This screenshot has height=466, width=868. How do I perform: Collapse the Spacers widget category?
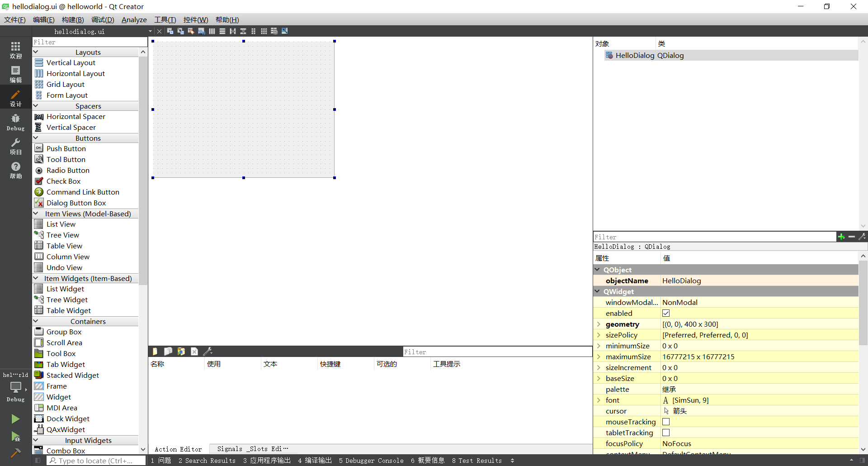click(36, 106)
